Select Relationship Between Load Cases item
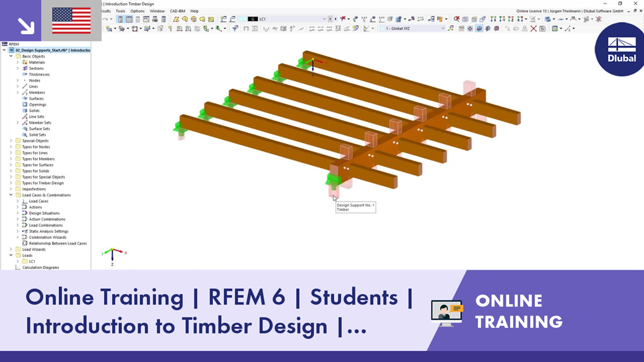644x362 pixels. pyautogui.click(x=58, y=243)
